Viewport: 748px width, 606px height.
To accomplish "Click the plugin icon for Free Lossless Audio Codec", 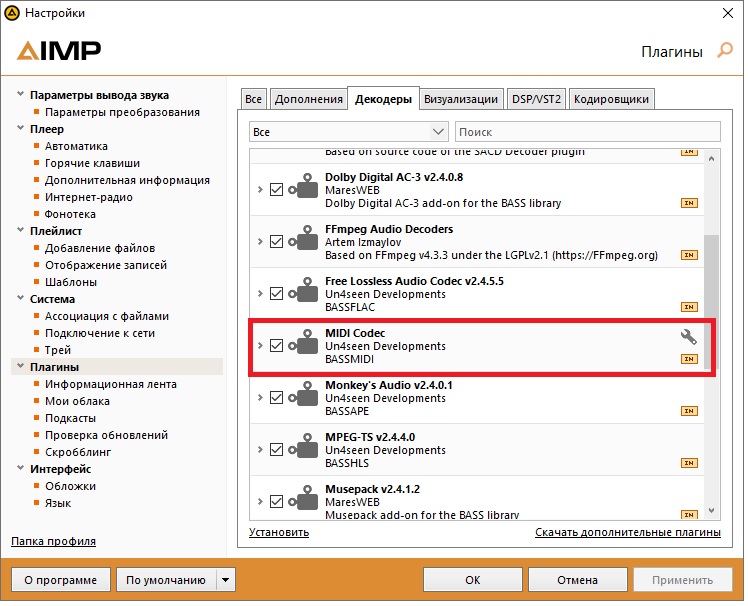I will (301, 294).
